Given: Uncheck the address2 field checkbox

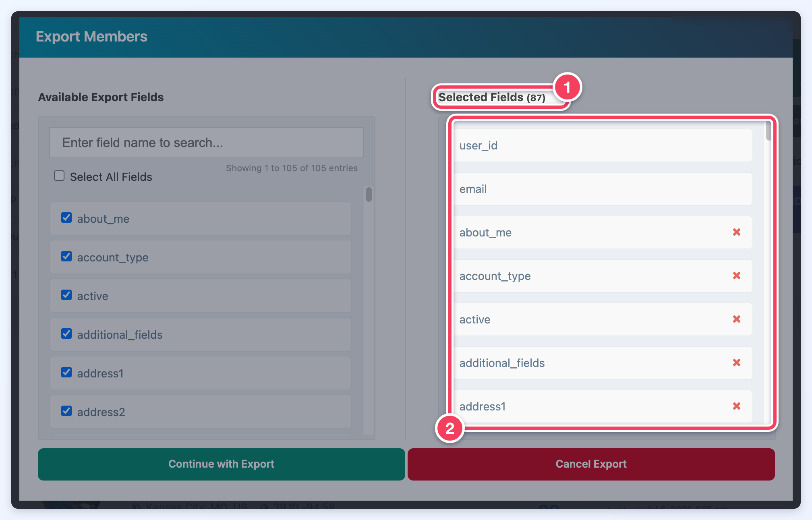Looking at the screenshot, I should pyautogui.click(x=66, y=411).
